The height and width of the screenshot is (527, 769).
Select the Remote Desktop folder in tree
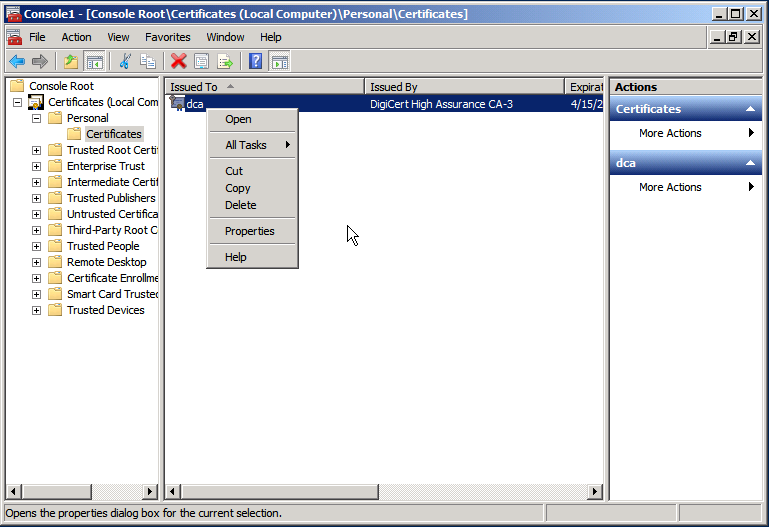106,262
